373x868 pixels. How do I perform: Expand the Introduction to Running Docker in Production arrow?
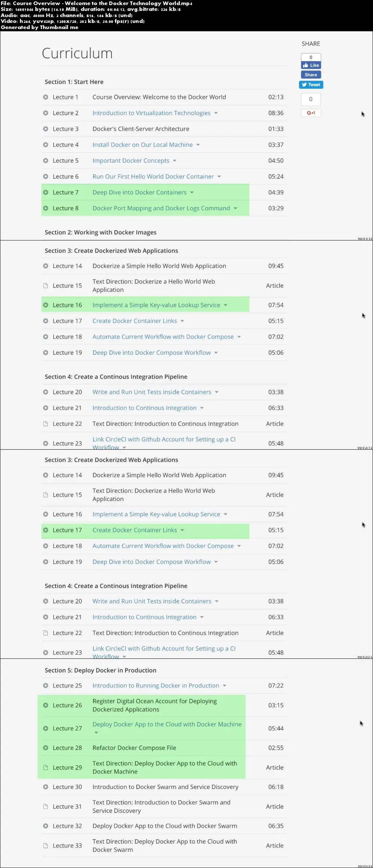[x=224, y=686]
